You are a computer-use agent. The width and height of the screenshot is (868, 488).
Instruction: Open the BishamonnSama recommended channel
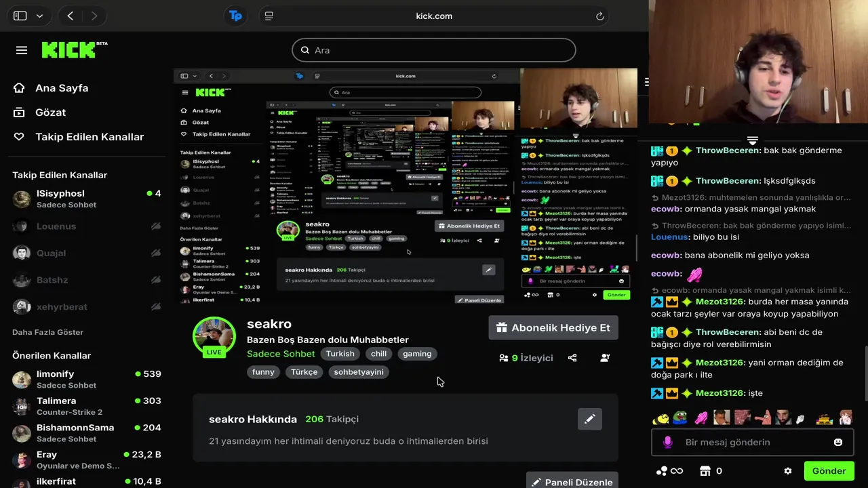coord(87,433)
